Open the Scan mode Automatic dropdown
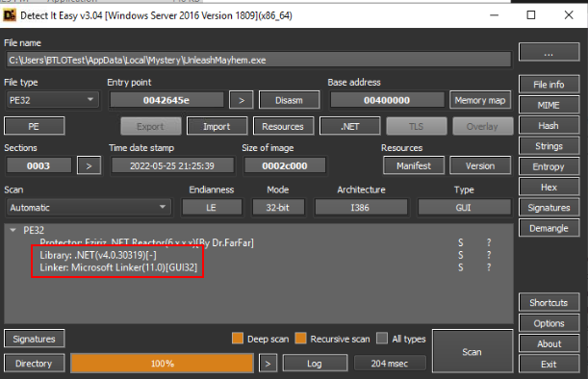This screenshot has height=379, width=588. click(x=89, y=208)
